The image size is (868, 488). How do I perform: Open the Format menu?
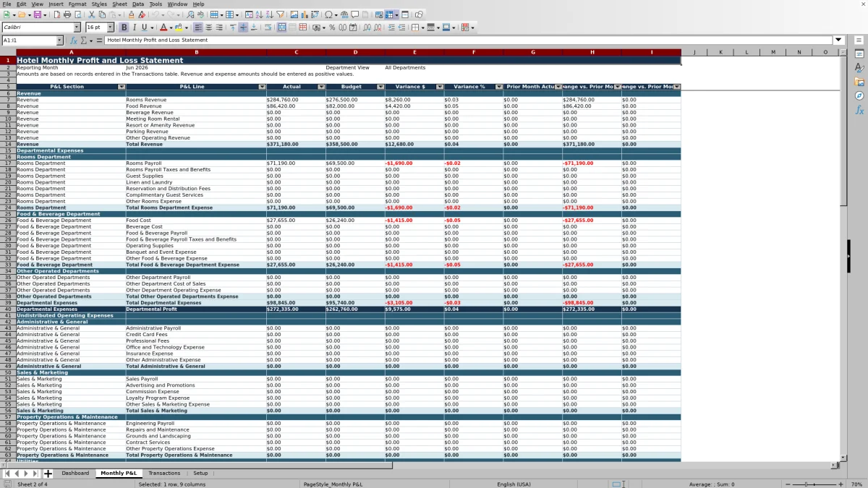(77, 4)
